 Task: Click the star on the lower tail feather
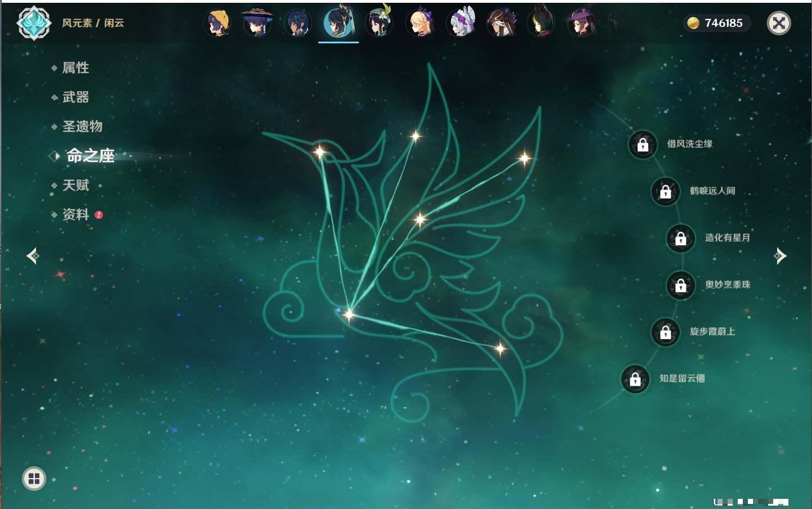[x=500, y=349]
